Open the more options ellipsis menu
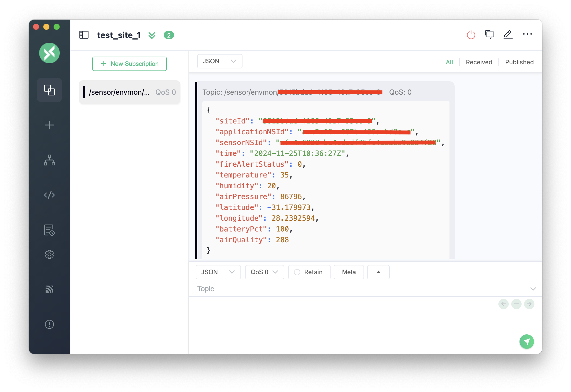This screenshot has width=571, height=392. click(527, 34)
